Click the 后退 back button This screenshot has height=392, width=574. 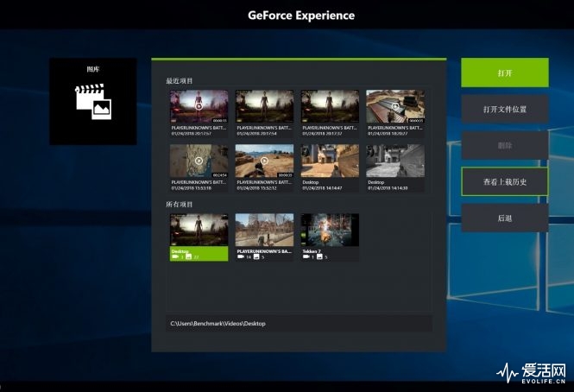(x=505, y=218)
